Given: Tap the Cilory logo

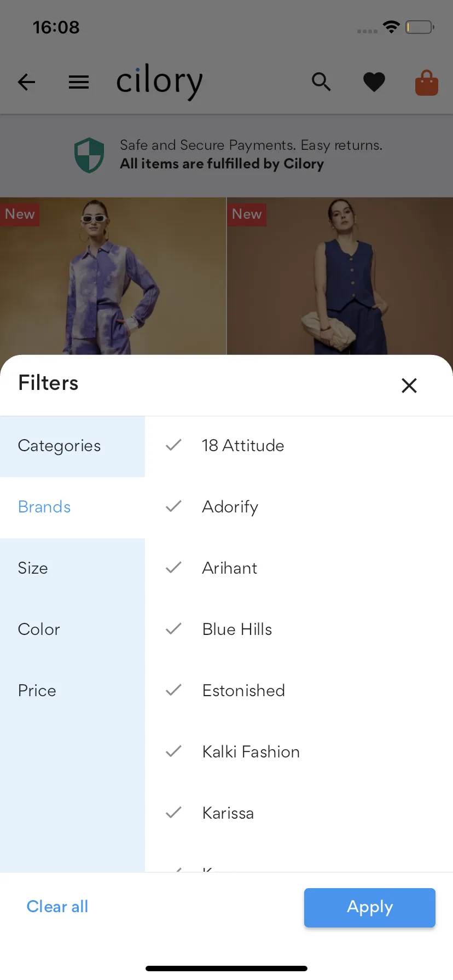Looking at the screenshot, I should 159,82.
